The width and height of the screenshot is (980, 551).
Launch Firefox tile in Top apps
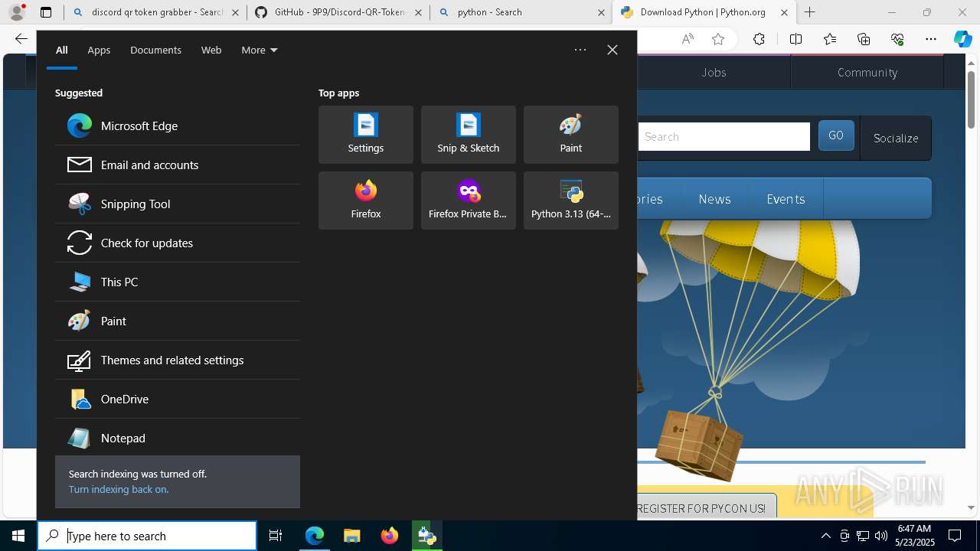coord(366,201)
